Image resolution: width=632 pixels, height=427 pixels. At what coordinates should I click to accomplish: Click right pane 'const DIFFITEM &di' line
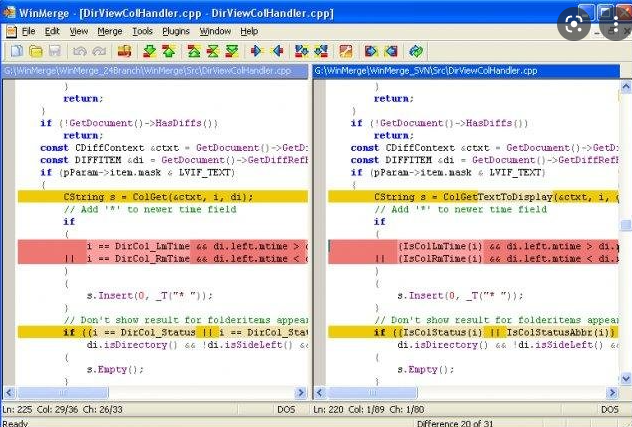(484, 160)
